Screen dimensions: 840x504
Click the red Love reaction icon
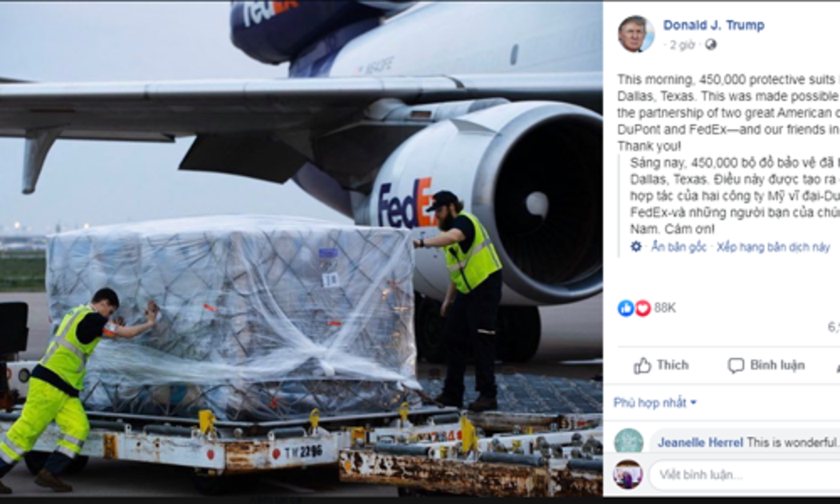coord(642,308)
